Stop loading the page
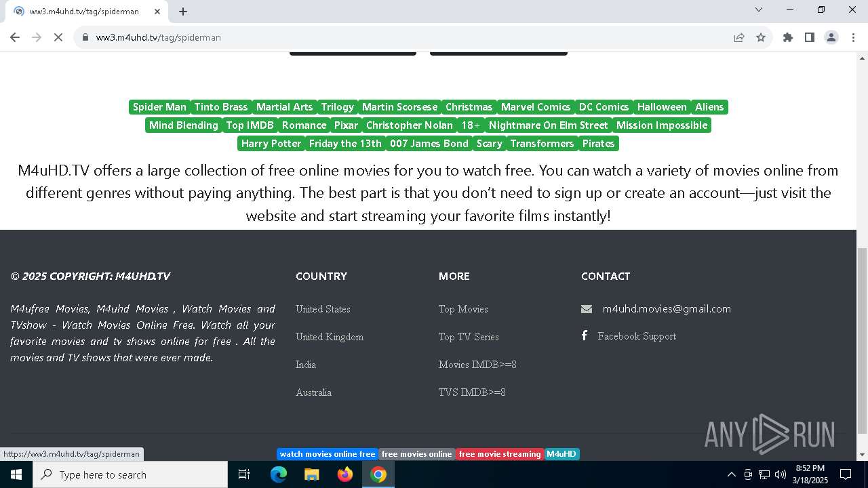Screen dimensions: 868x488 pyautogui.click(x=58, y=37)
